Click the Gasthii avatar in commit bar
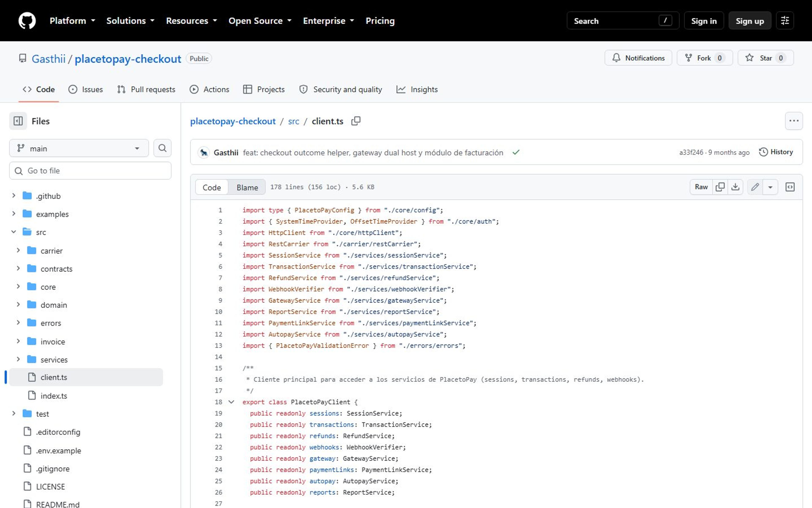Screen dimensions: 812x508 [x=204, y=153]
